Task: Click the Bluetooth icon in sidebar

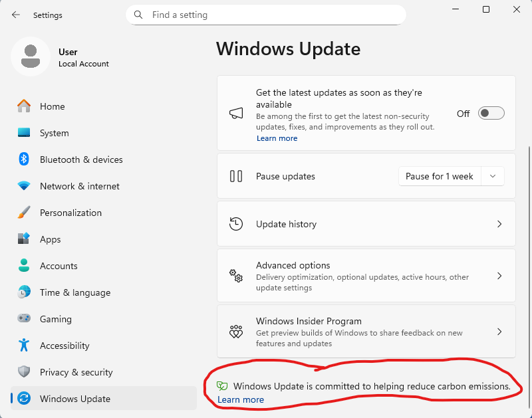Action: [x=24, y=159]
